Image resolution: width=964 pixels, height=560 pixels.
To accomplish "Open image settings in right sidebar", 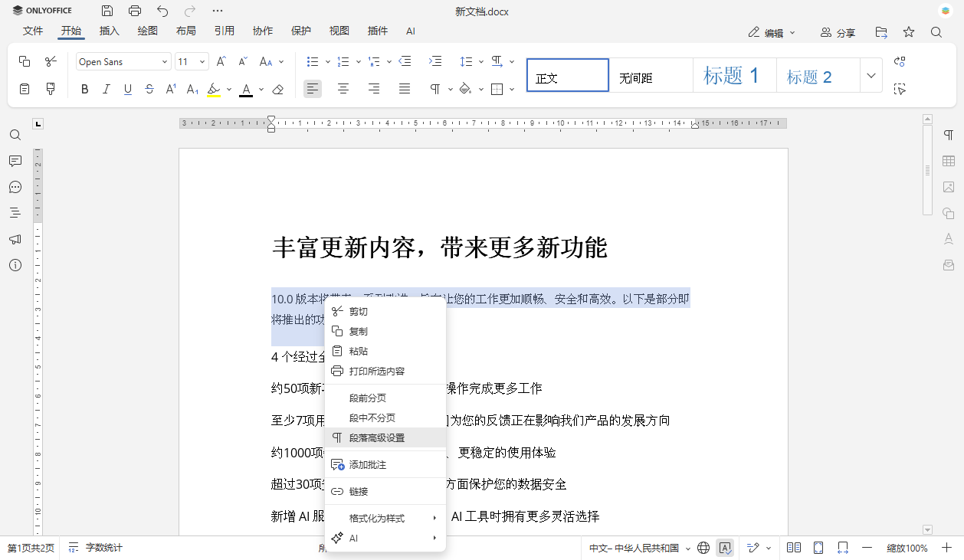I will (x=949, y=187).
